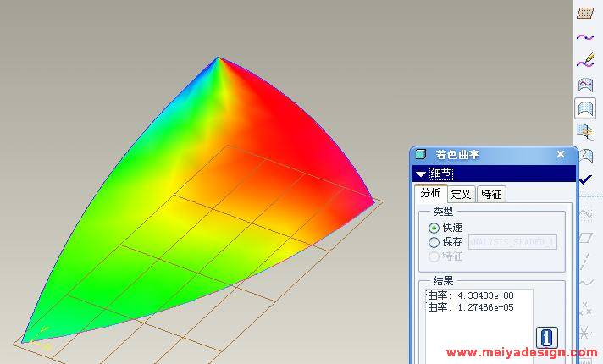
Task: Switch to the 分析 tab
Action: click(x=431, y=193)
